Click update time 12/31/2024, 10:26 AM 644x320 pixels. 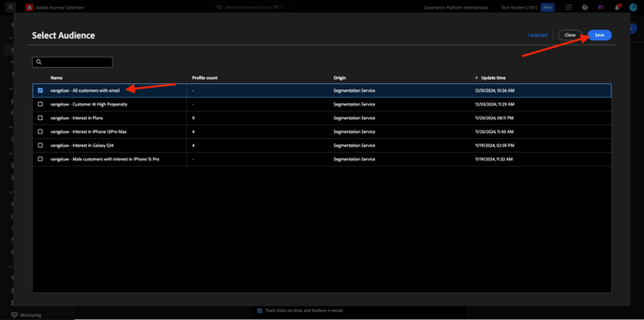click(x=494, y=91)
